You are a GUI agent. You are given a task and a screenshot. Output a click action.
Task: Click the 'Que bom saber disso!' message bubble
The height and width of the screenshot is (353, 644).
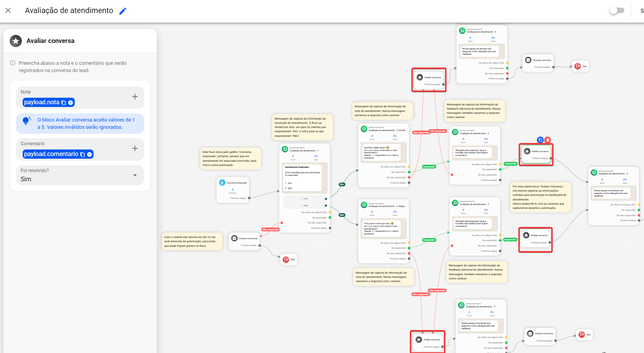(381, 153)
